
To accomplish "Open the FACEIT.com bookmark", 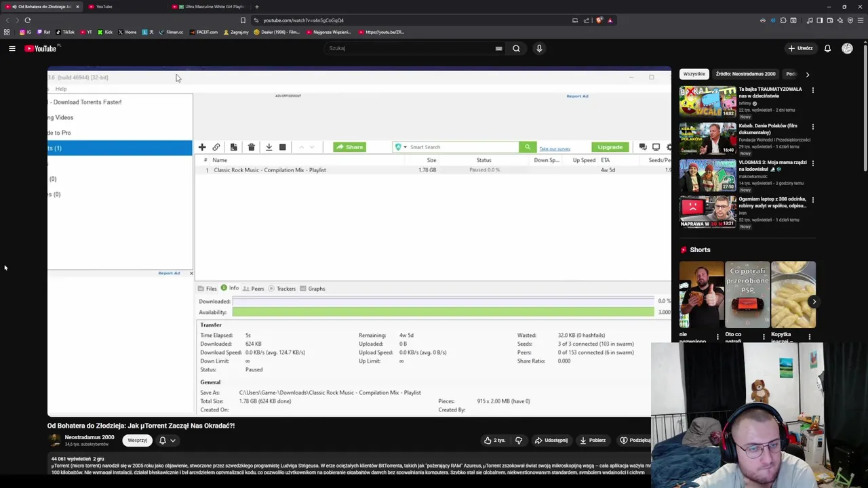I will point(204,32).
